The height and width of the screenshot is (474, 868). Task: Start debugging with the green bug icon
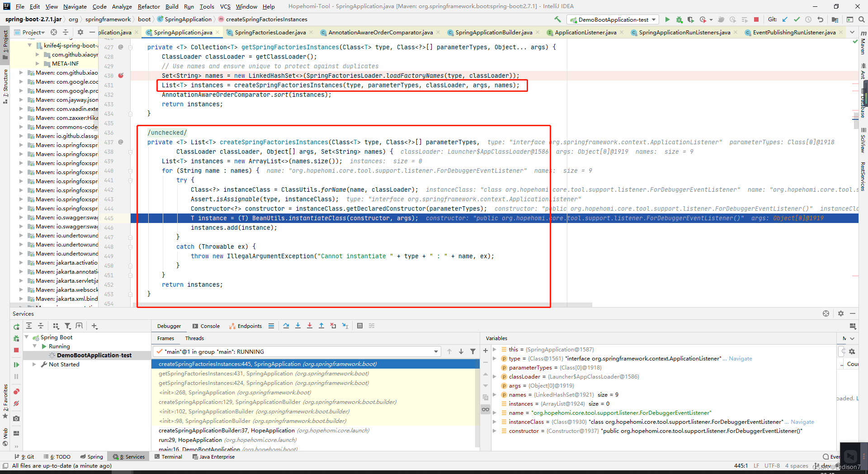(679, 19)
